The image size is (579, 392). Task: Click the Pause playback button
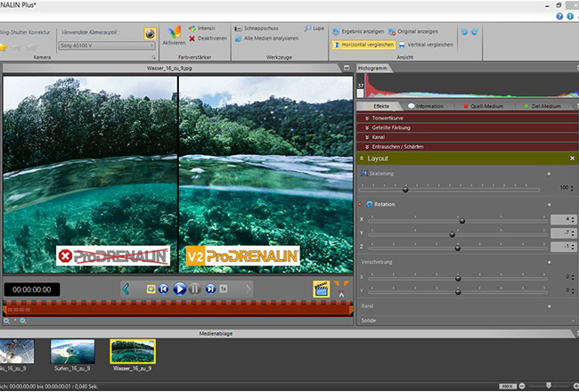coord(195,289)
